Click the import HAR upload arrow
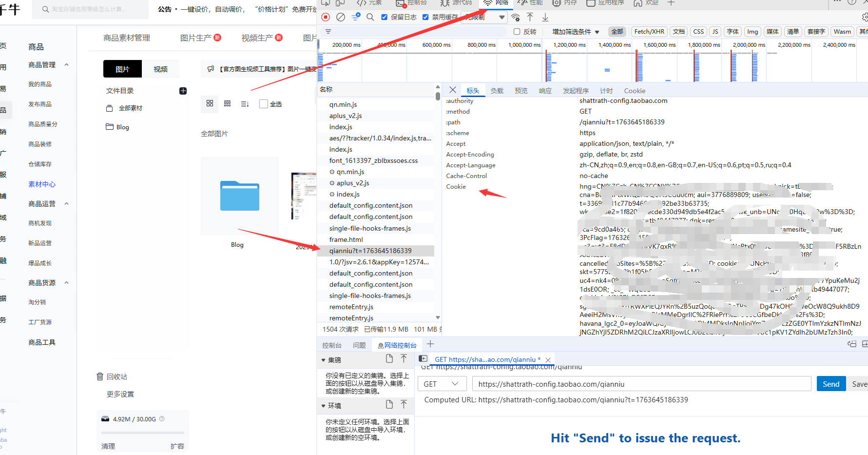The height and width of the screenshot is (455, 868). click(x=530, y=17)
